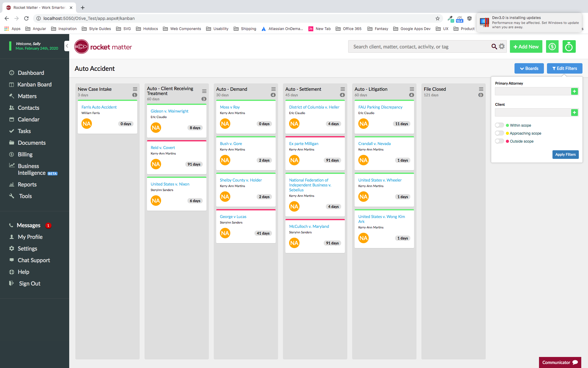Viewport: 588px width, 368px height.
Task: Enable the Approaching scope filter
Action: click(x=499, y=133)
